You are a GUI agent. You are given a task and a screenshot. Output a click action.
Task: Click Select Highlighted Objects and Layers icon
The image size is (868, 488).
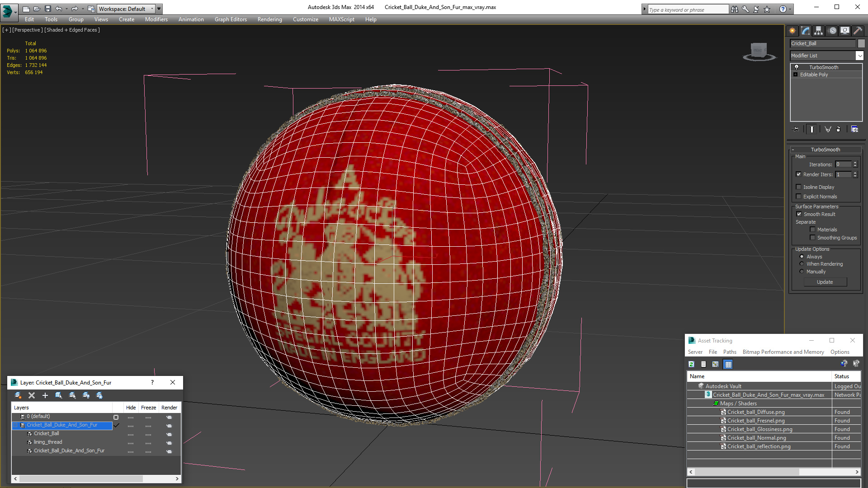tap(59, 395)
